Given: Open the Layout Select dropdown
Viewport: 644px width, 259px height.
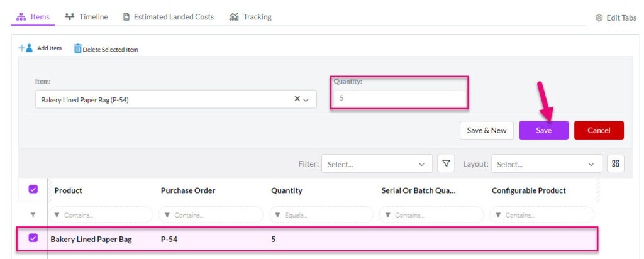Looking at the screenshot, I should [x=547, y=164].
